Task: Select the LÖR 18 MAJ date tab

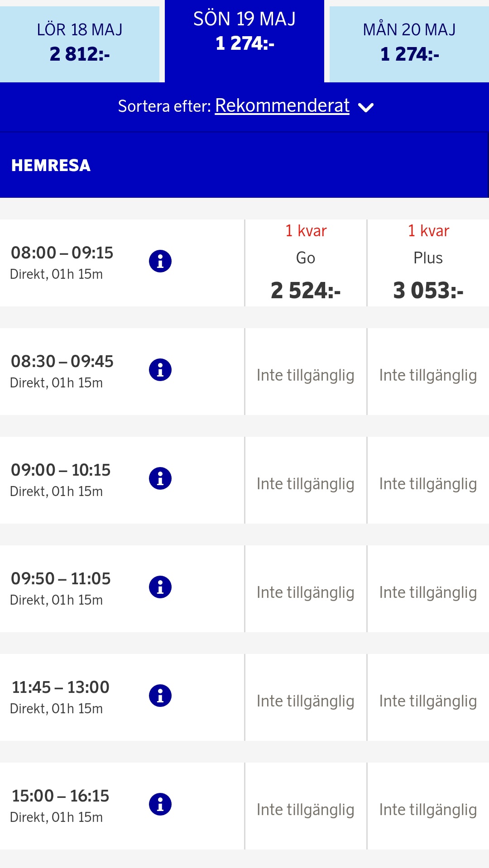Action: pyautogui.click(x=80, y=43)
